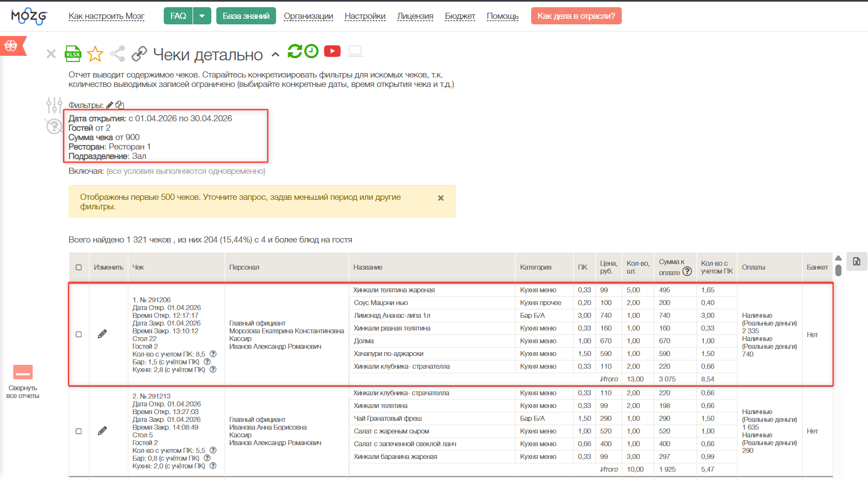The height and width of the screenshot is (480, 868).
Task: Edit check № 291213 with pencil icon
Action: coord(102,431)
